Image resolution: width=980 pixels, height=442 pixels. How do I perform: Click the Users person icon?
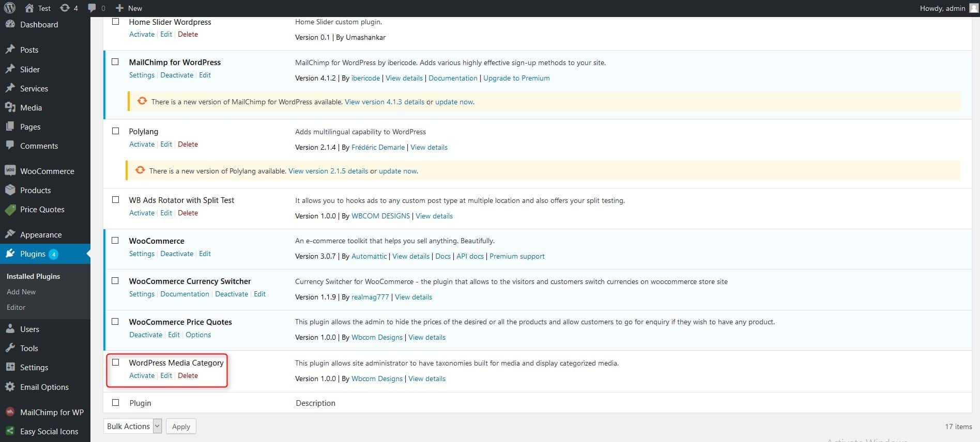click(10, 329)
